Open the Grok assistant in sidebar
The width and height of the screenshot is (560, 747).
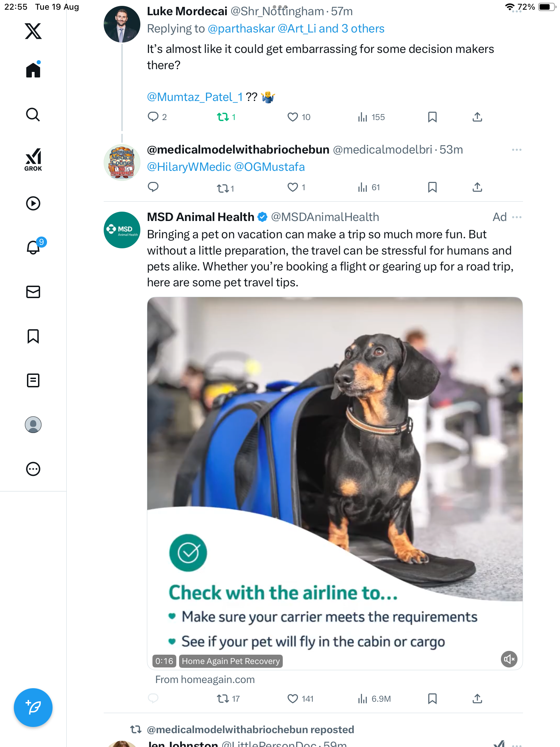pyautogui.click(x=33, y=160)
